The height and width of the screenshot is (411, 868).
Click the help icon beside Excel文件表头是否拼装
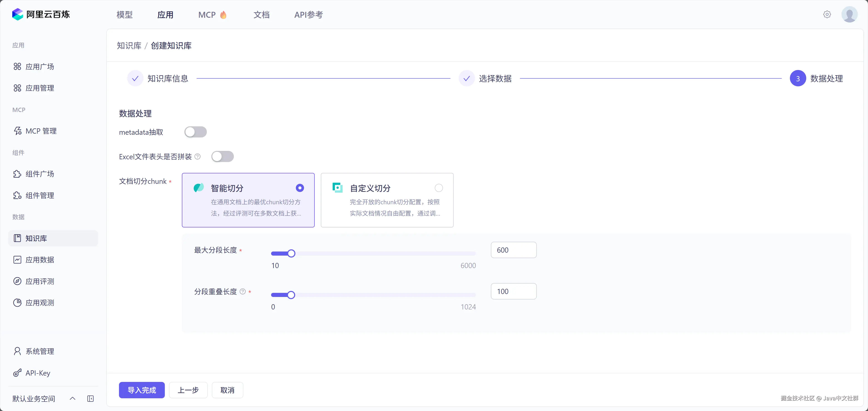pyautogui.click(x=198, y=157)
